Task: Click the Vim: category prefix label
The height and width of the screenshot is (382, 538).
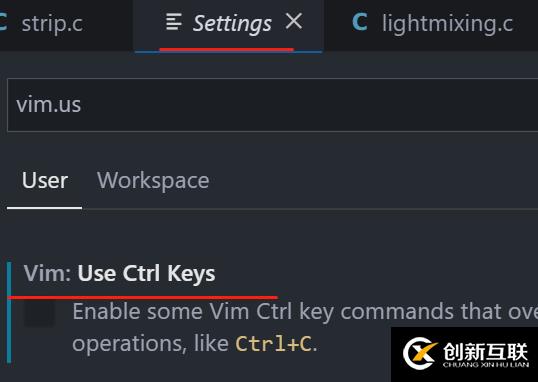Action: (47, 274)
